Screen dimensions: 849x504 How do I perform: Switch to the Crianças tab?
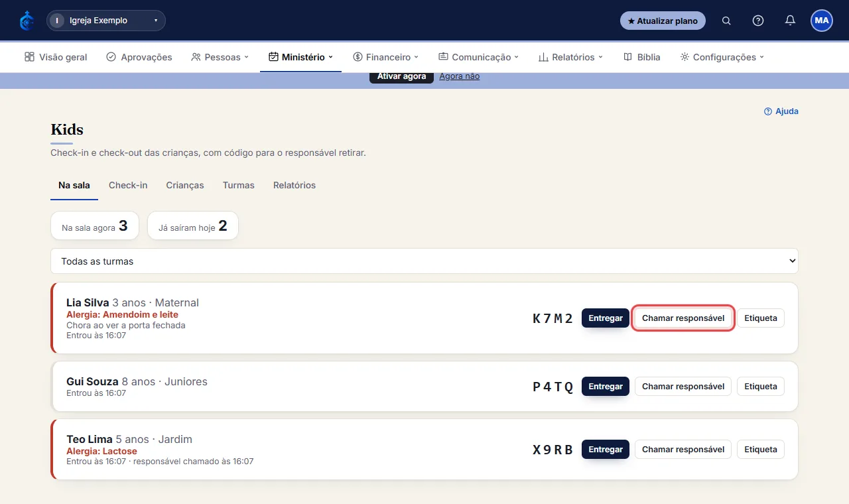click(x=185, y=185)
